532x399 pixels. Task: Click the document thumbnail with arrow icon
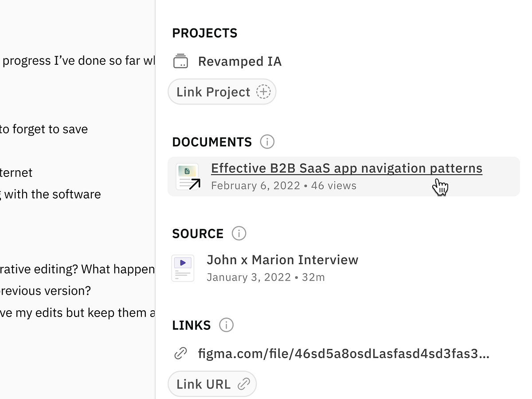pos(188,177)
